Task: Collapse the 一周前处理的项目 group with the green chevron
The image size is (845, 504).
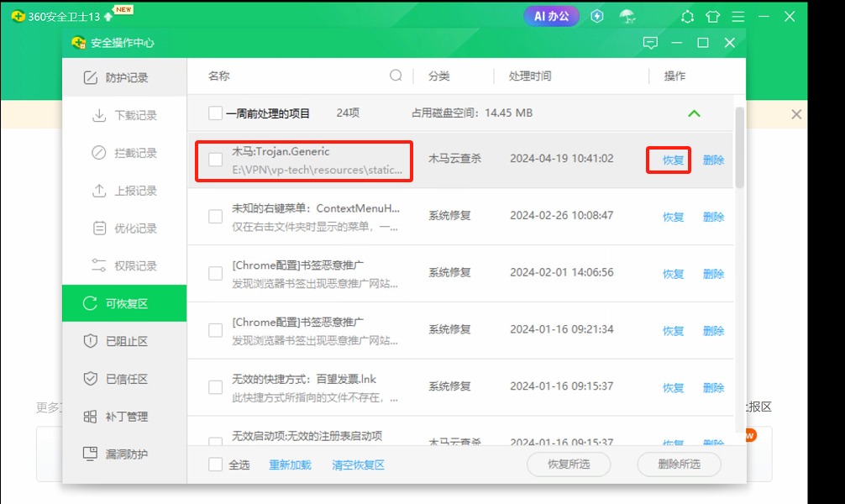Action: point(694,113)
